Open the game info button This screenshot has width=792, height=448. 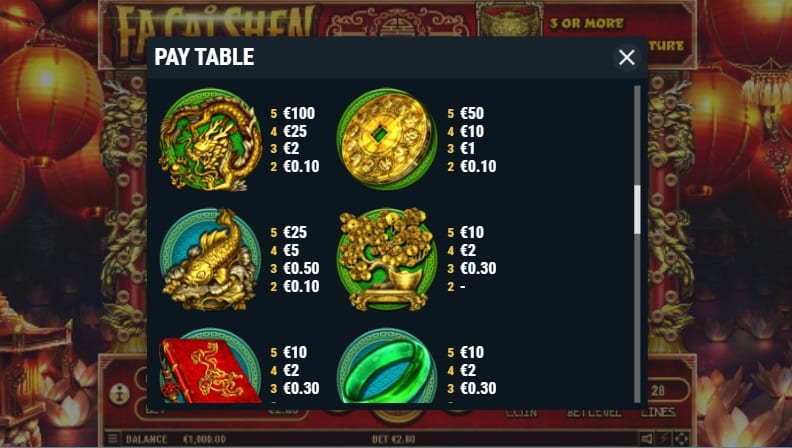pyautogui.click(x=119, y=394)
